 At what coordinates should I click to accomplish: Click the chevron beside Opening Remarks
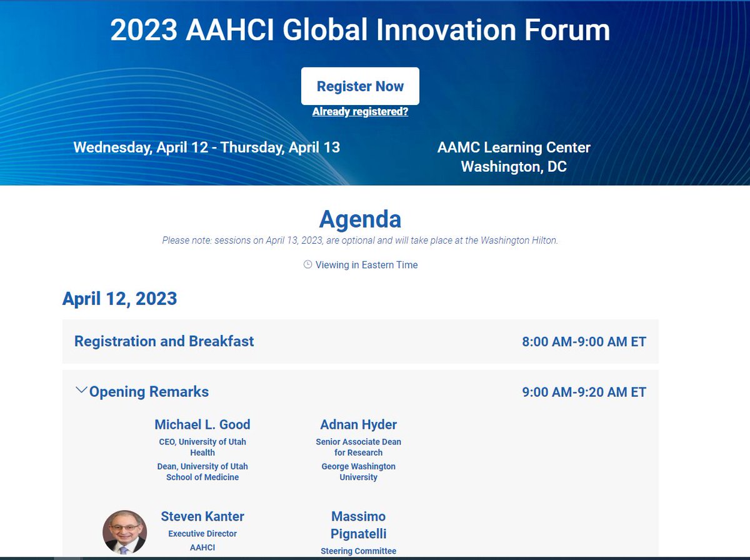pos(81,389)
